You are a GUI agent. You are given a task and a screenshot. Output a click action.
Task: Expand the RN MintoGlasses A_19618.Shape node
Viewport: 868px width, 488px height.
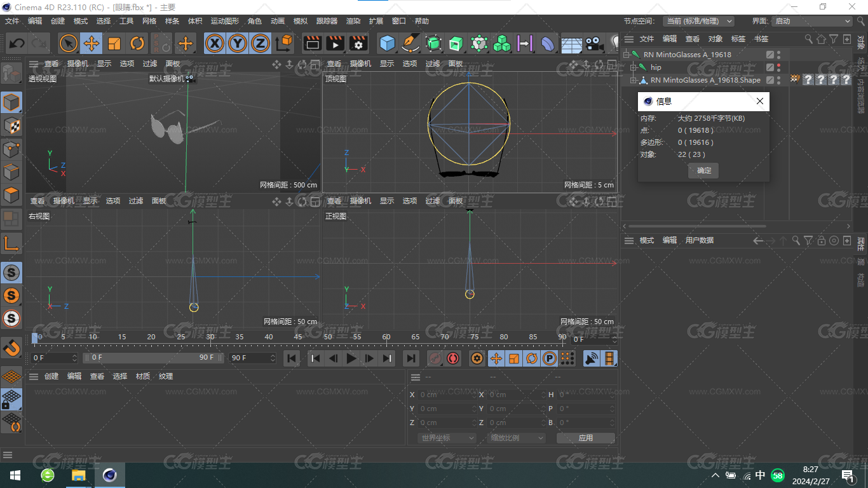(x=634, y=80)
